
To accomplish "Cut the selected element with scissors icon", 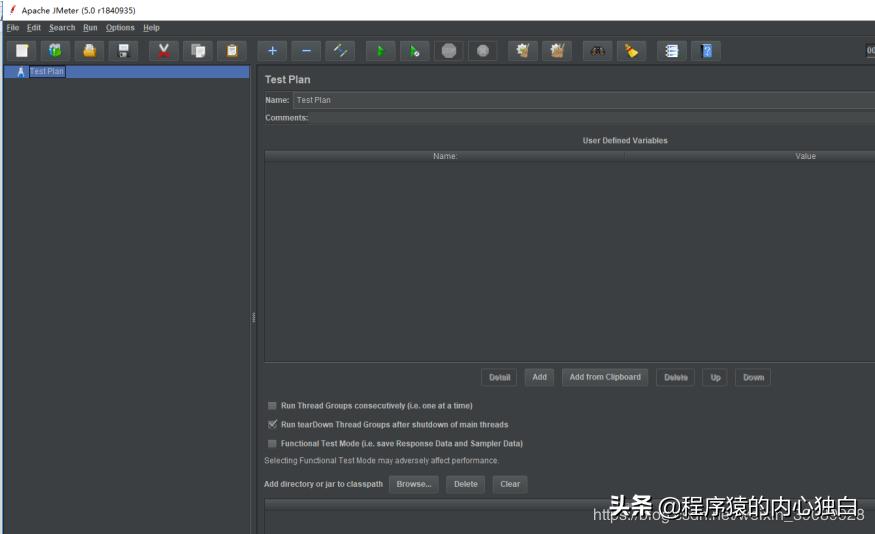I will [x=164, y=51].
